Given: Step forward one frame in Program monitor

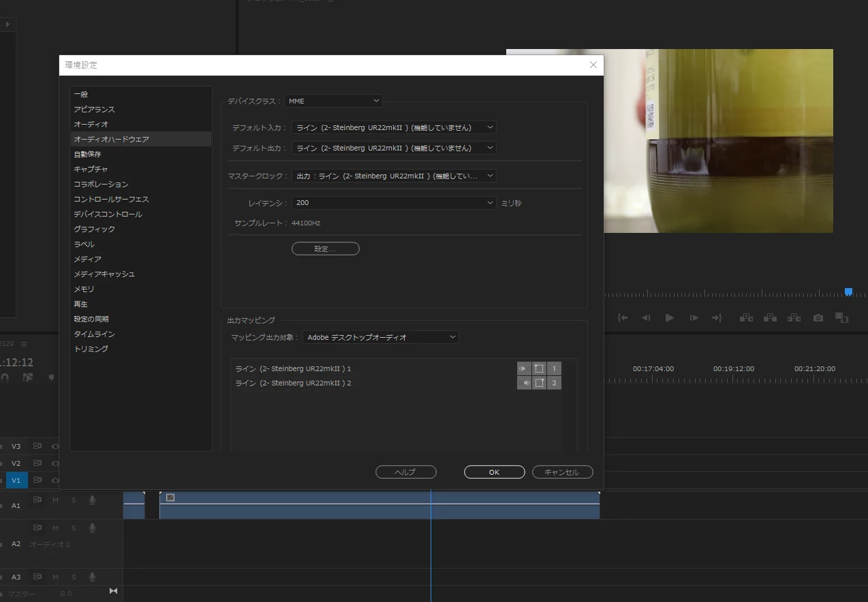Looking at the screenshot, I should (x=694, y=318).
